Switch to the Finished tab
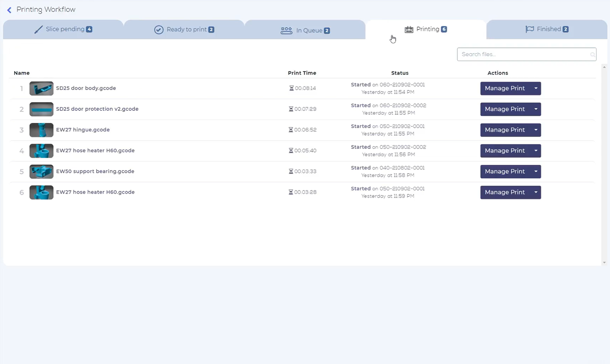The height and width of the screenshot is (364, 610). (x=547, y=29)
